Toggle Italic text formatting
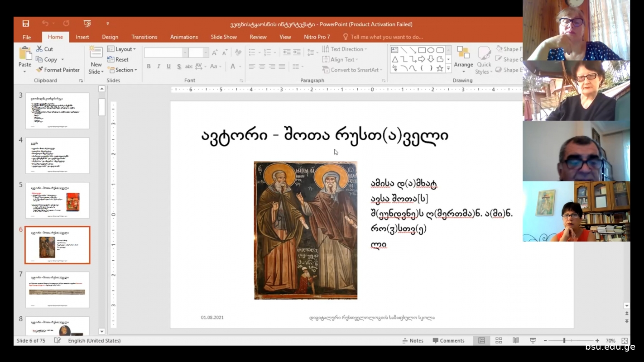Screen dimensions: 644x362 pos(159,67)
